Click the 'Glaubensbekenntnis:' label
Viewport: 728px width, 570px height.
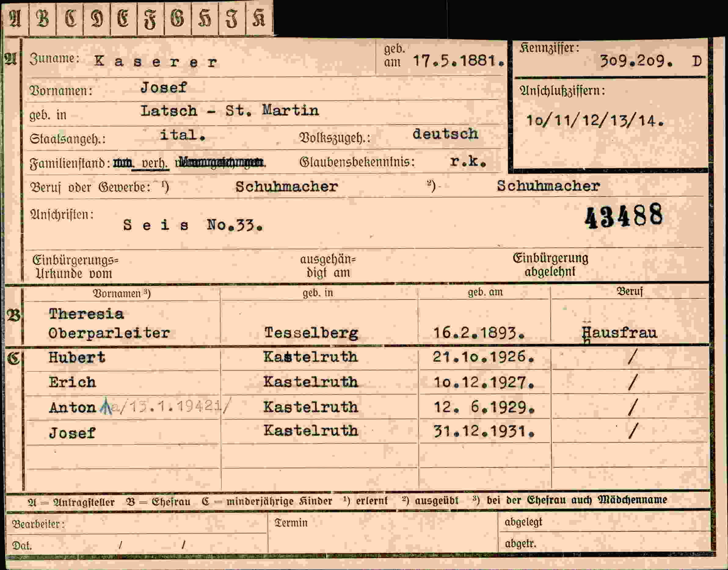357,163
